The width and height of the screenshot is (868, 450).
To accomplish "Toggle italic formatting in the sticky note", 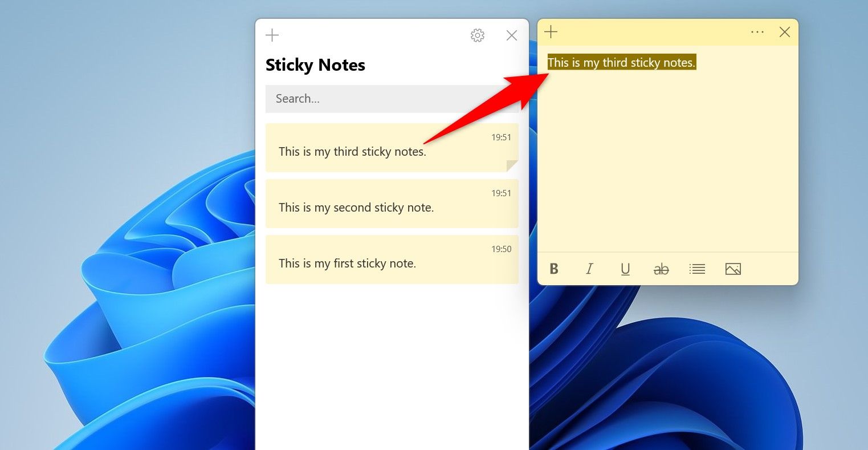I will pos(589,269).
